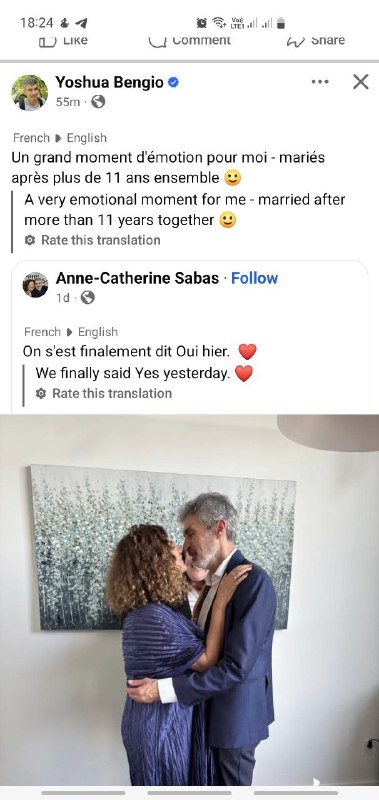Open the three-dot post options menu

pyautogui.click(x=320, y=82)
